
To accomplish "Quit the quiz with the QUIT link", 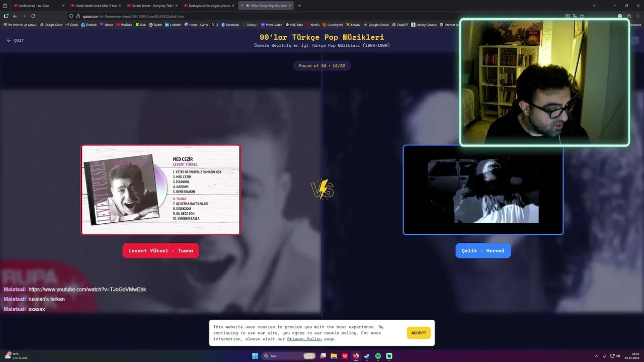I will (16, 40).
